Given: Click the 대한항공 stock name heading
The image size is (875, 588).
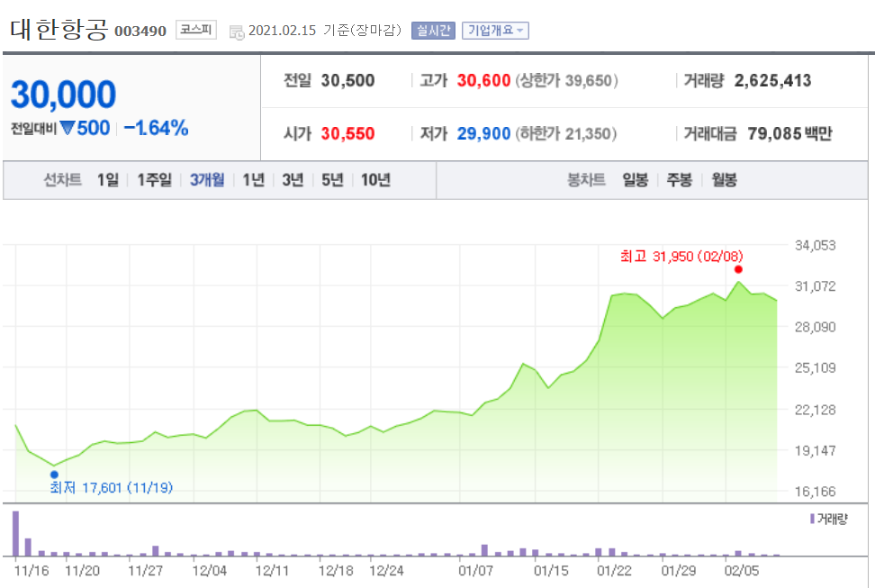Looking at the screenshot, I should click(x=59, y=29).
